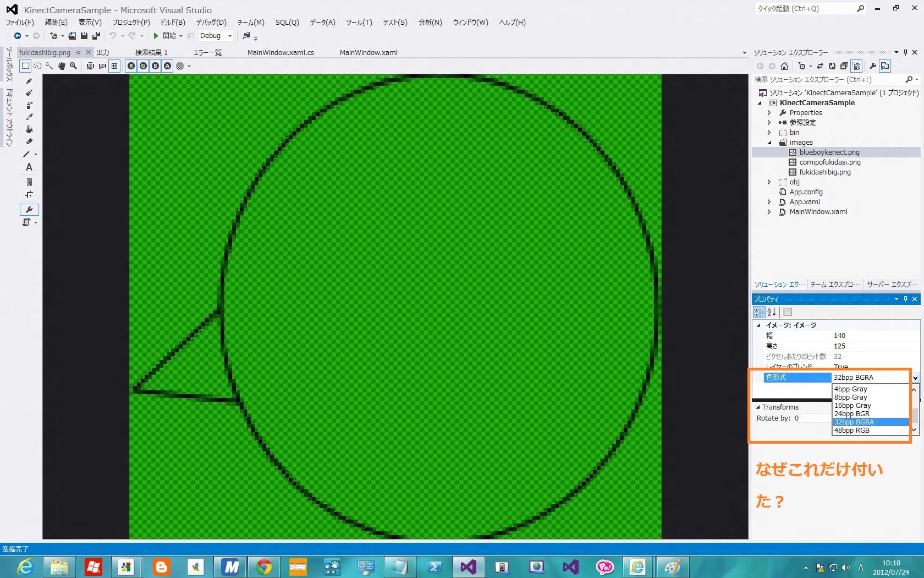The width and height of the screenshot is (924, 578).
Task: Activate the Zoom magnifier tool
Action: (73, 66)
